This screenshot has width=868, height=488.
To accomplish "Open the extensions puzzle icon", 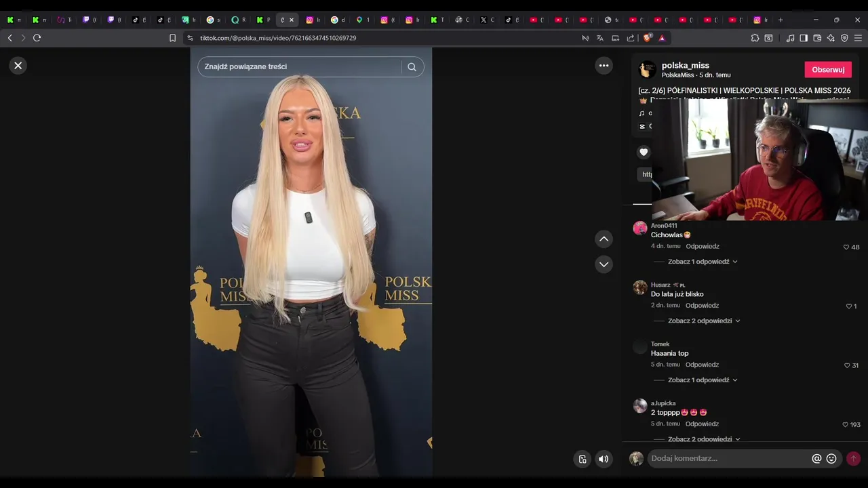I will [x=755, y=38].
